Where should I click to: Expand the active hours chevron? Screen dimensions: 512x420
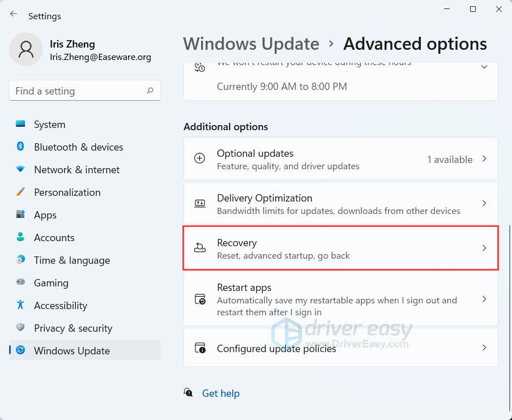pyautogui.click(x=484, y=67)
